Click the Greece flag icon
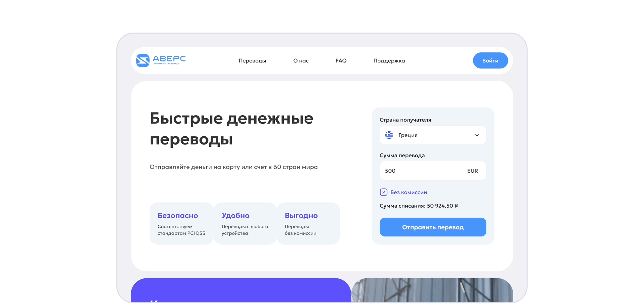This screenshot has width=644, height=305. (x=389, y=135)
